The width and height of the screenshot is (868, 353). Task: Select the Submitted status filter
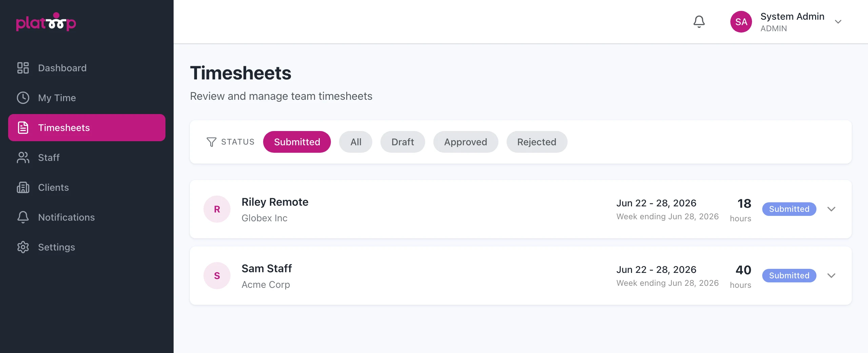pyautogui.click(x=297, y=142)
